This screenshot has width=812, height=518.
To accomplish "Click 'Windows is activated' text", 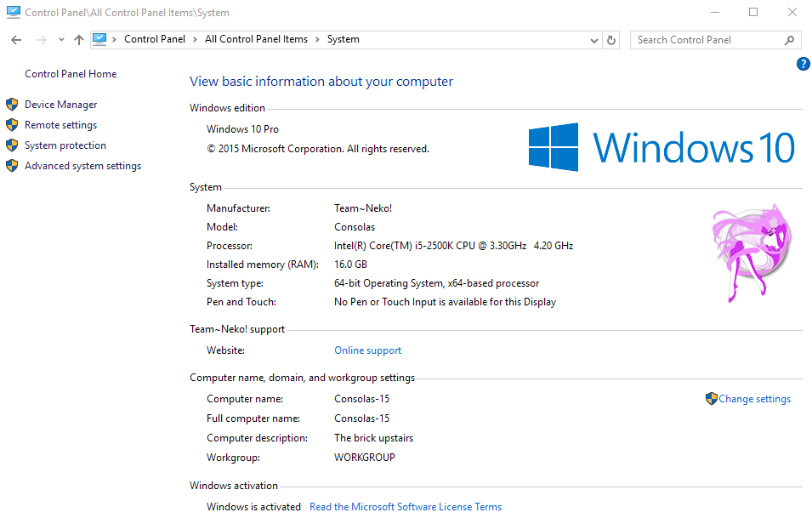I will click(253, 507).
